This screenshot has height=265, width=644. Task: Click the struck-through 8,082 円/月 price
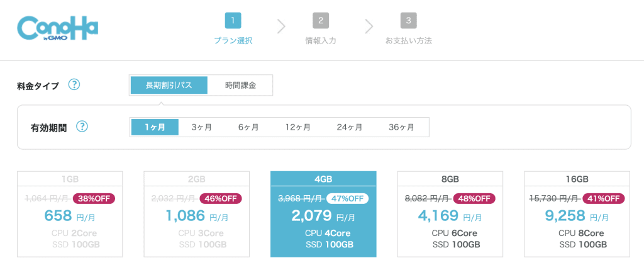pos(428,198)
